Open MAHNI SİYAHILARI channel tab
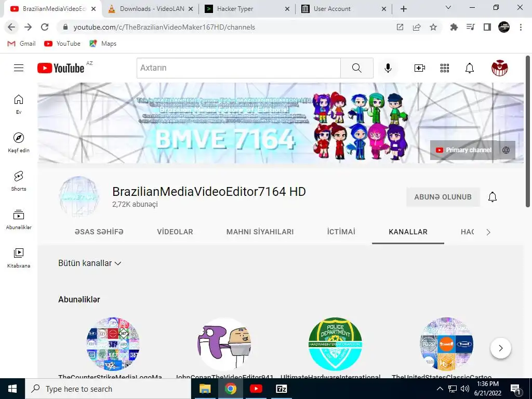This screenshot has height=399, width=532. (260, 232)
